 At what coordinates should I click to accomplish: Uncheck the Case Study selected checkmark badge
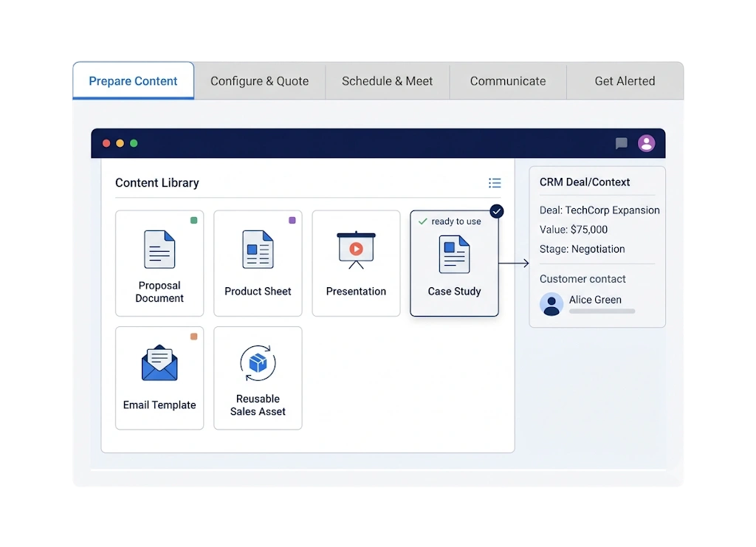pyautogui.click(x=497, y=211)
